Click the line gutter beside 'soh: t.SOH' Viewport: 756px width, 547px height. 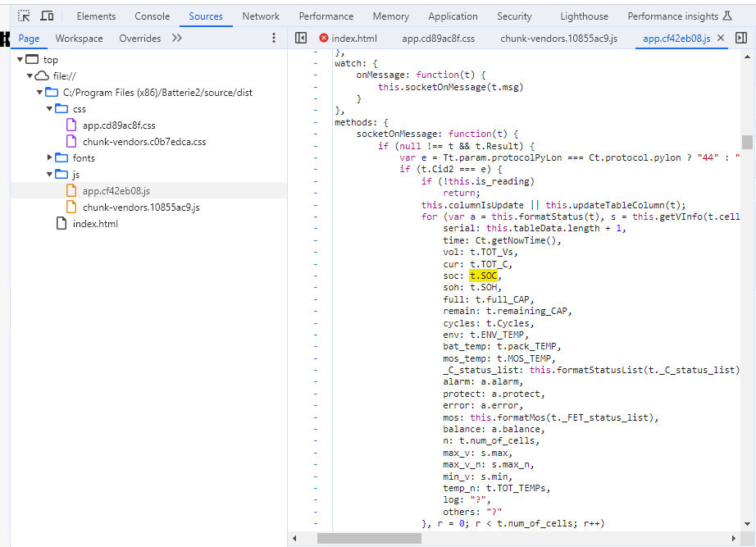click(316, 288)
